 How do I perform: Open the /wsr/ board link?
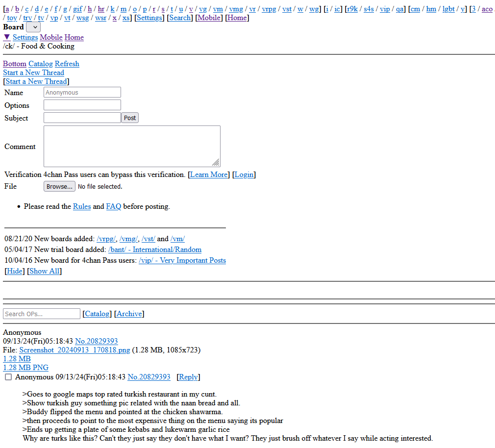point(100,18)
